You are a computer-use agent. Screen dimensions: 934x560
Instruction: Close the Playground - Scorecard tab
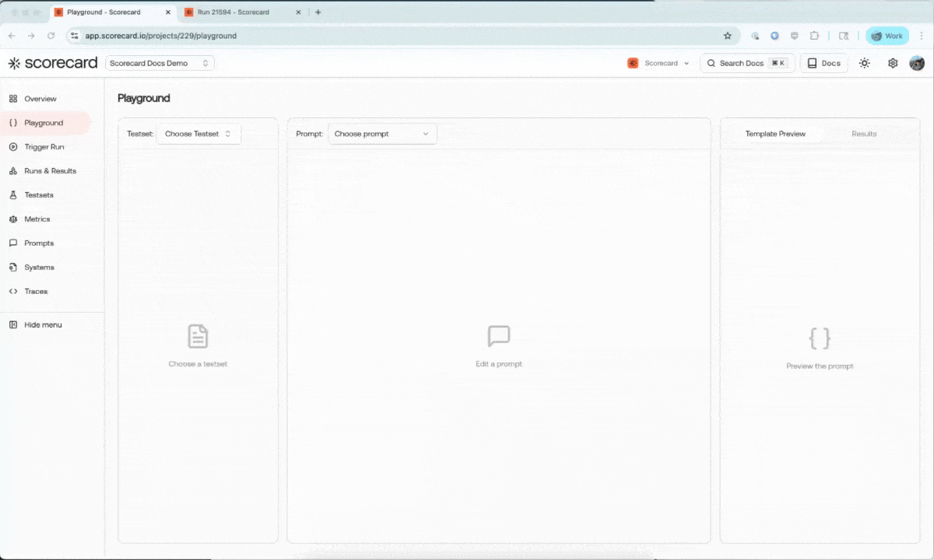[x=168, y=12]
